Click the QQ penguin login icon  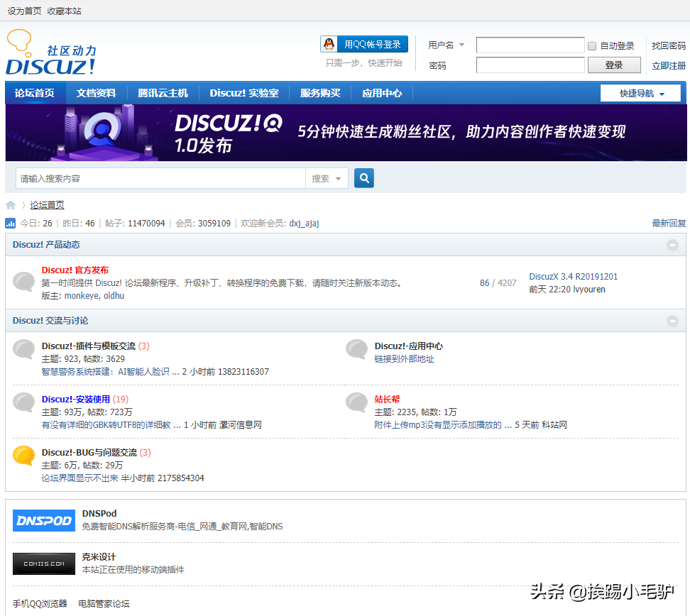coord(329,44)
